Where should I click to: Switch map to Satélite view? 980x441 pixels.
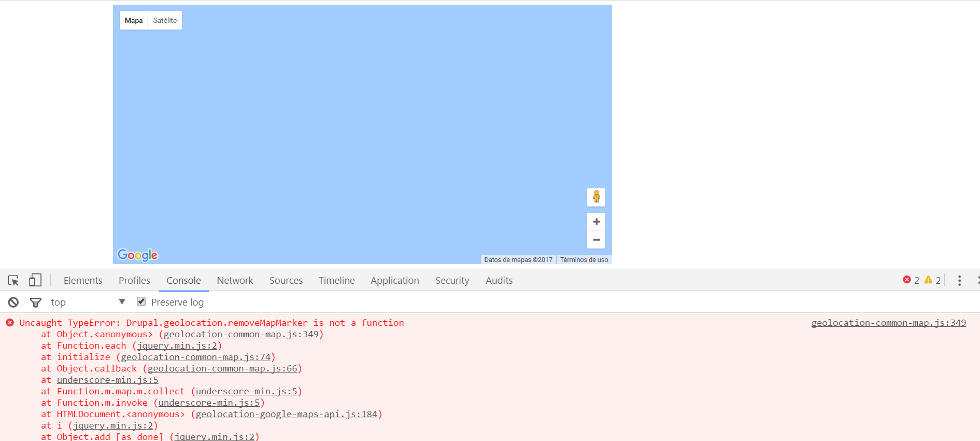click(165, 20)
